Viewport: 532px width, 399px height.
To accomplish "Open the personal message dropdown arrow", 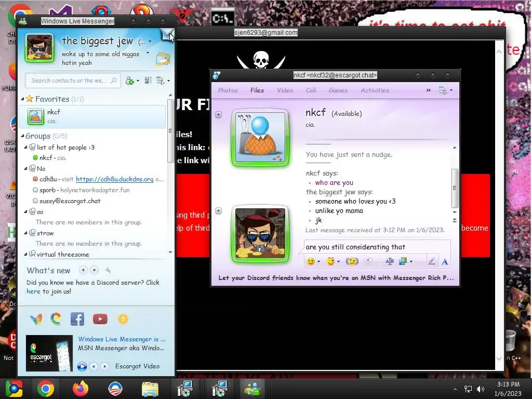I will point(148,53).
